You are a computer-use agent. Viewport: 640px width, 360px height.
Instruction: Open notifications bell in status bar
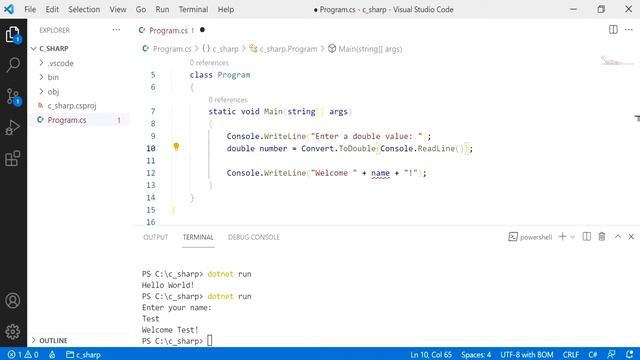point(630,354)
